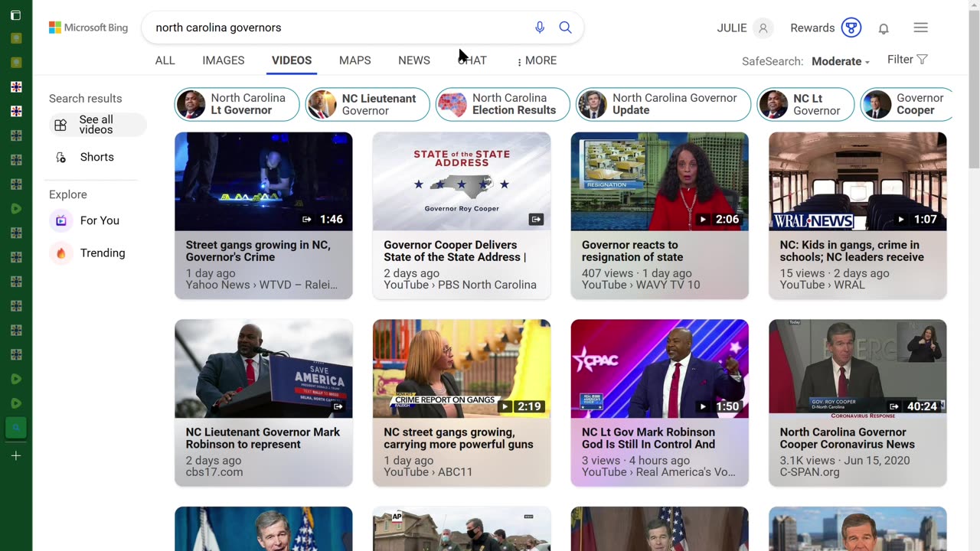Open the North Carolina Governor Cooper Coronavirus title
The height and width of the screenshot is (551, 980).
[x=848, y=438]
